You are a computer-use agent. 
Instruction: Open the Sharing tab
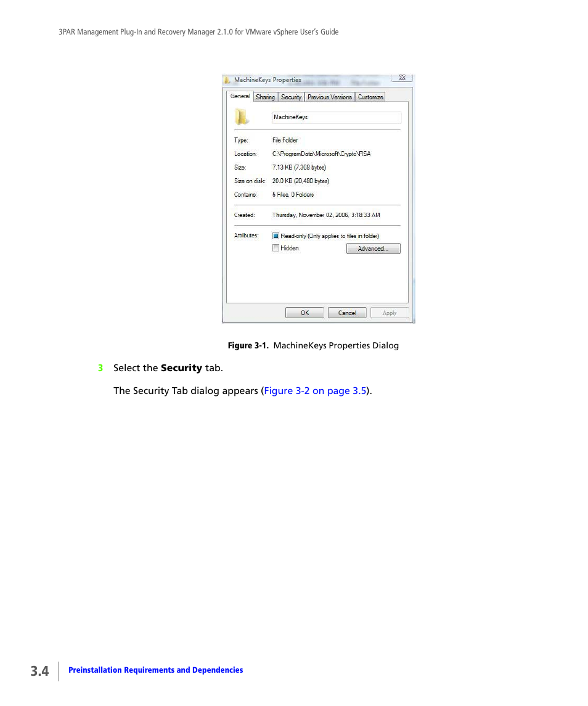pos(265,97)
